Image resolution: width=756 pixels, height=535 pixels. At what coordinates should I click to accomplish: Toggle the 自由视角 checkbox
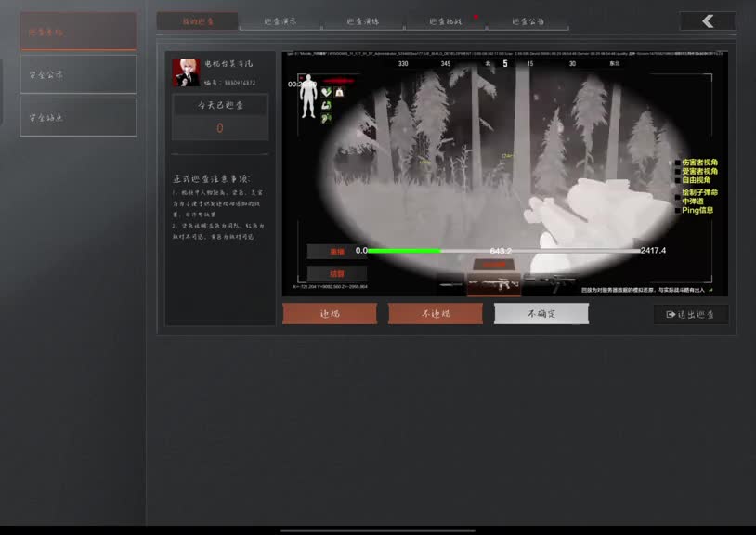click(x=679, y=180)
